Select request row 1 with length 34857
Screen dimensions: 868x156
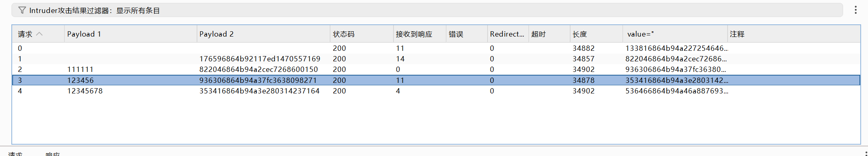point(436,59)
